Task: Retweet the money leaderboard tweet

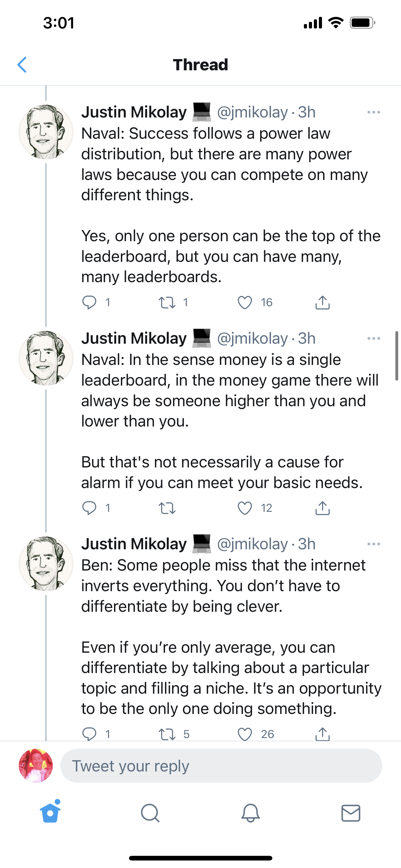Action: [x=167, y=508]
